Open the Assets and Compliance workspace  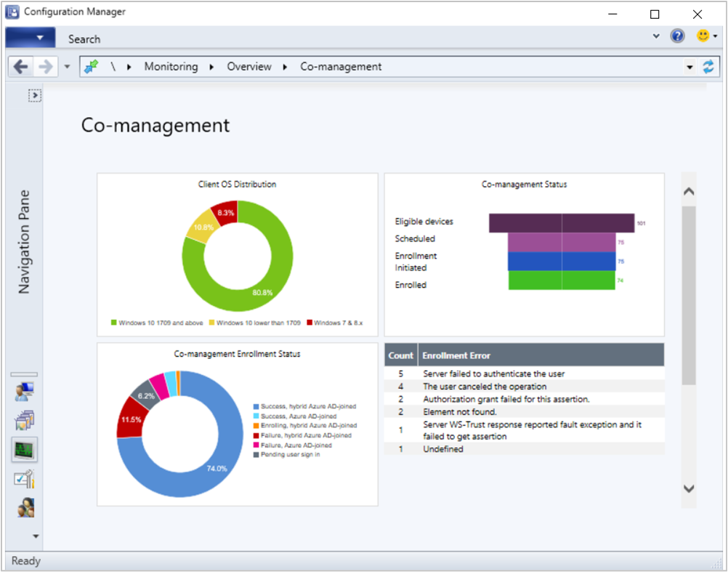click(25, 391)
